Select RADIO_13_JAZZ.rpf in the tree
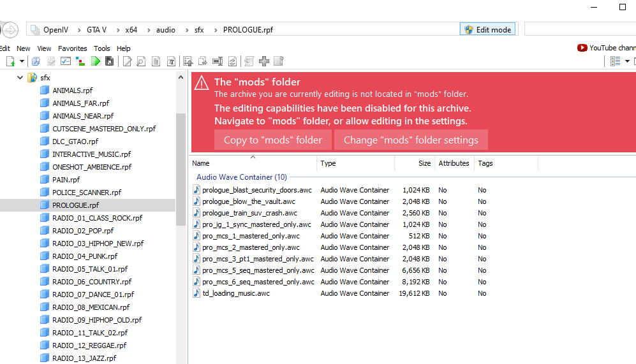This screenshot has height=364, width=636. pyautogui.click(x=84, y=358)
